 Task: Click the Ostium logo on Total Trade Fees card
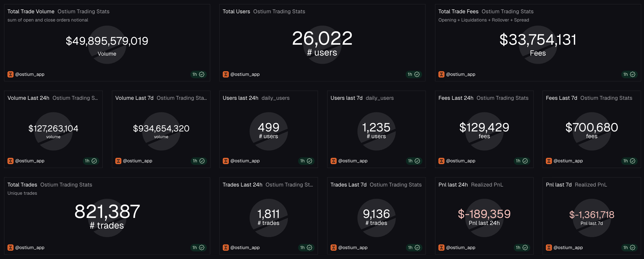(441, 74)
